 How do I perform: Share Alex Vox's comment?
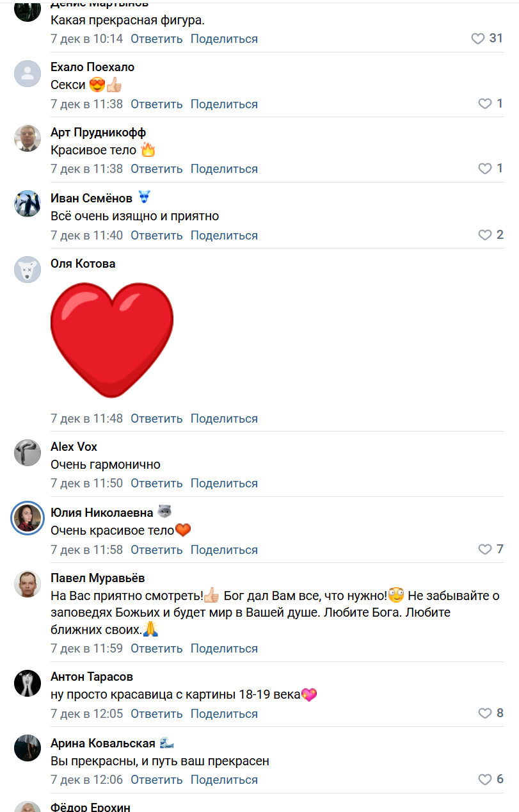coord(224,483)
